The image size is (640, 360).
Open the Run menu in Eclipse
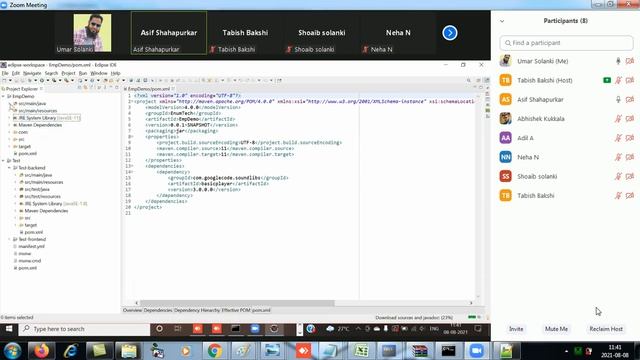[83, 73]
